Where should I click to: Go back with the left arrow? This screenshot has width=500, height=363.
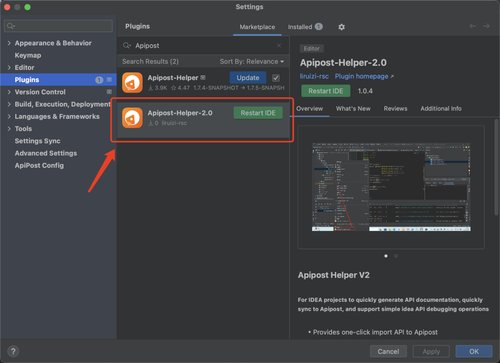click(x=473, y=26)
